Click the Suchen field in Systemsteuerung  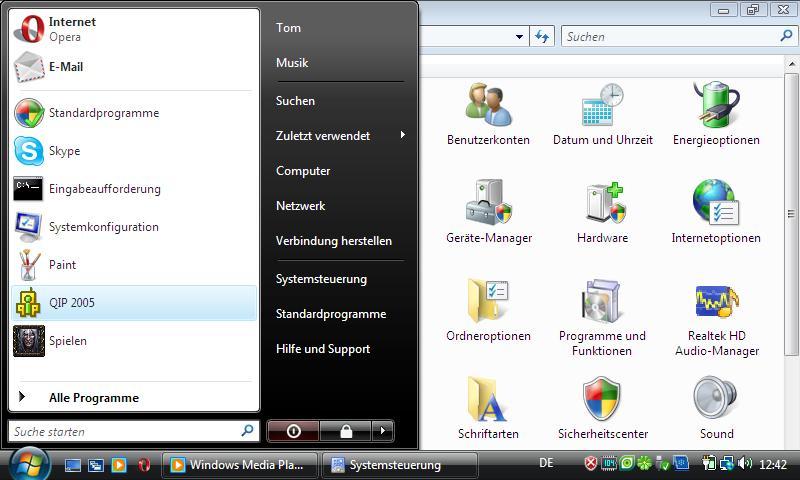(x=679, y=36)
